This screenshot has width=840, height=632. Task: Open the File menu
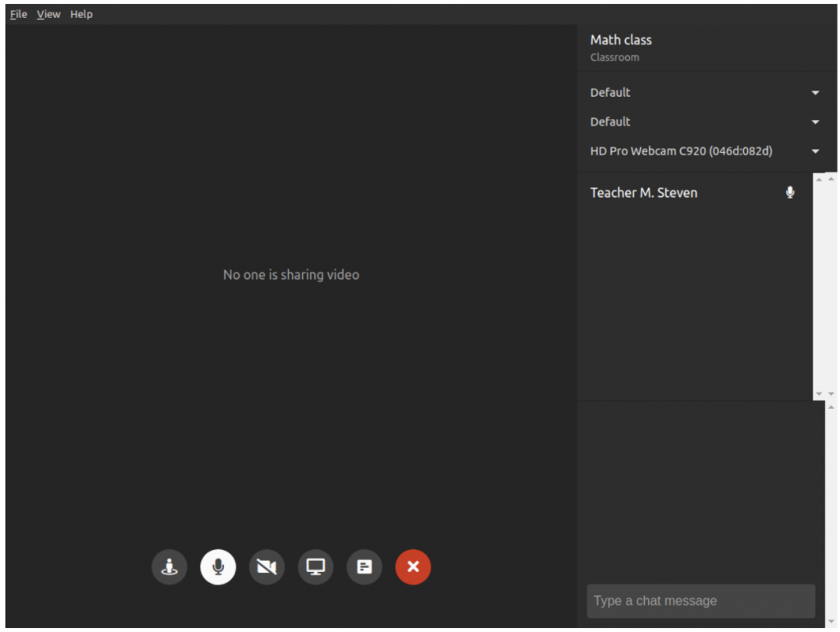pyautogui.click(x=18, y=14)
